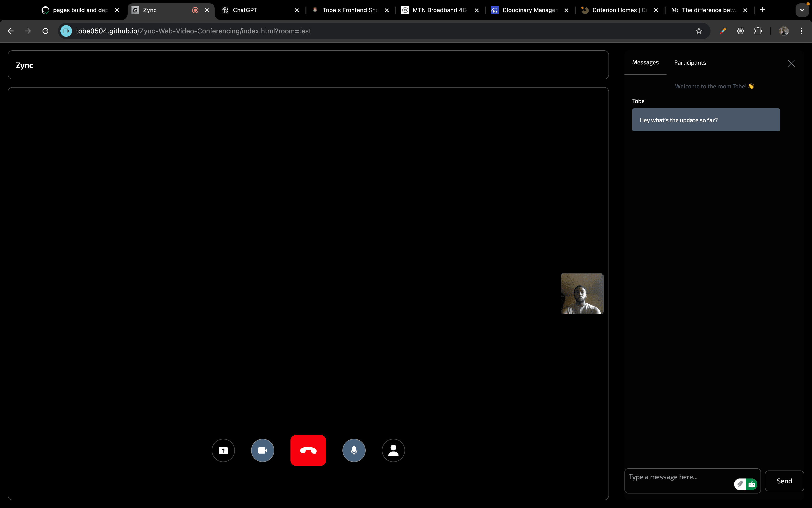Viewport: 812px width, 508px height.
Task: Click the self-view camera thumbnail
Action: point(582,294)
